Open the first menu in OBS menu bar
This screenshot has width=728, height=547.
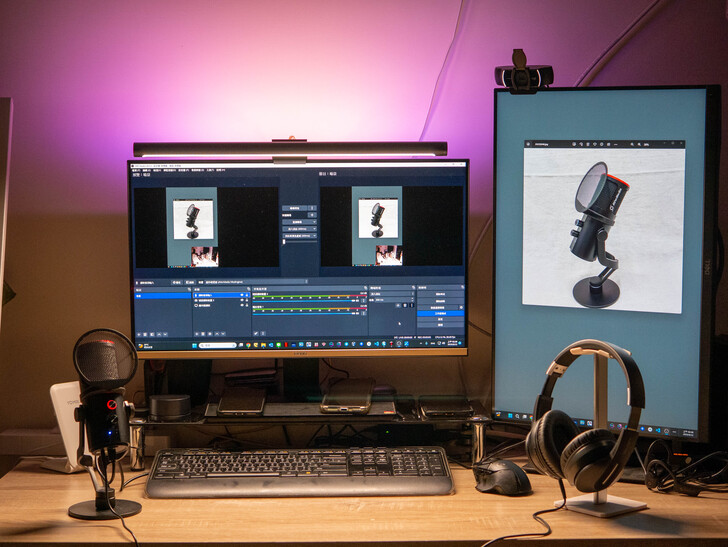(136, 170)
